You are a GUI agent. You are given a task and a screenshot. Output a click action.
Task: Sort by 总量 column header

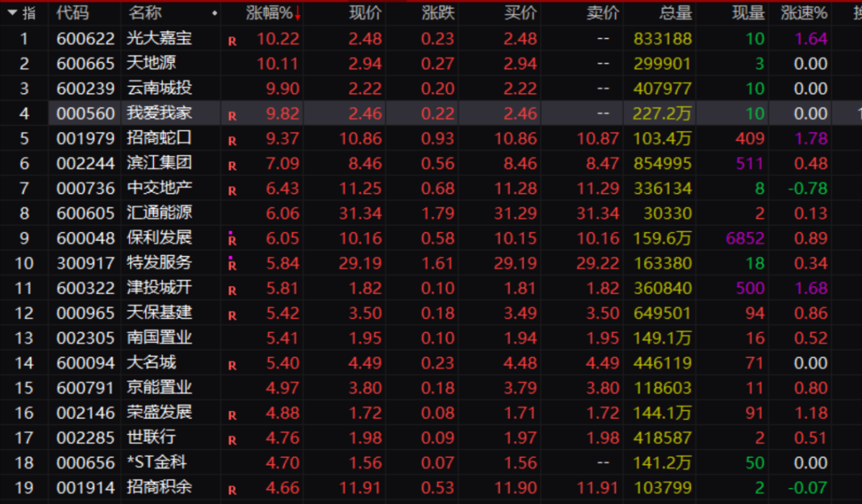coord(676,13)
